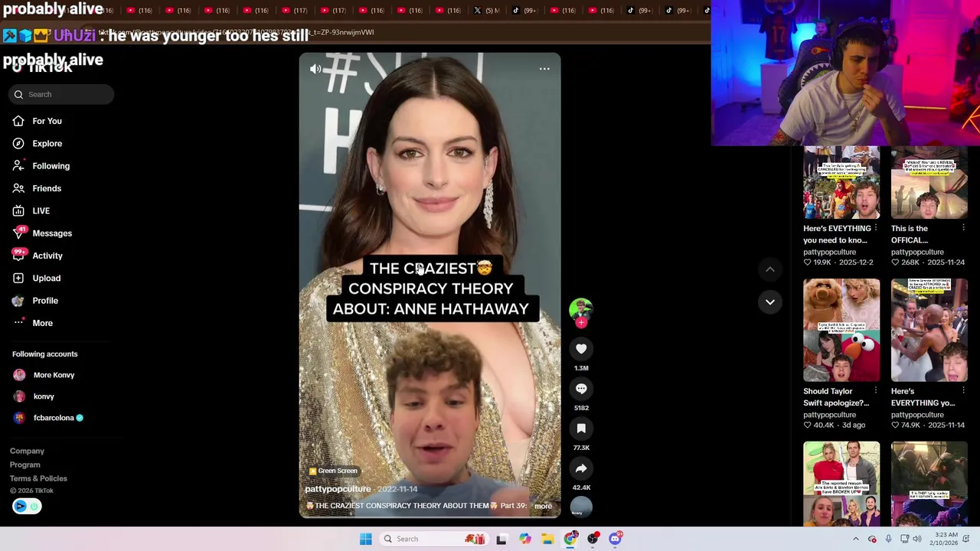Open Copilot from the taskbar

click(x=524, y=539)
